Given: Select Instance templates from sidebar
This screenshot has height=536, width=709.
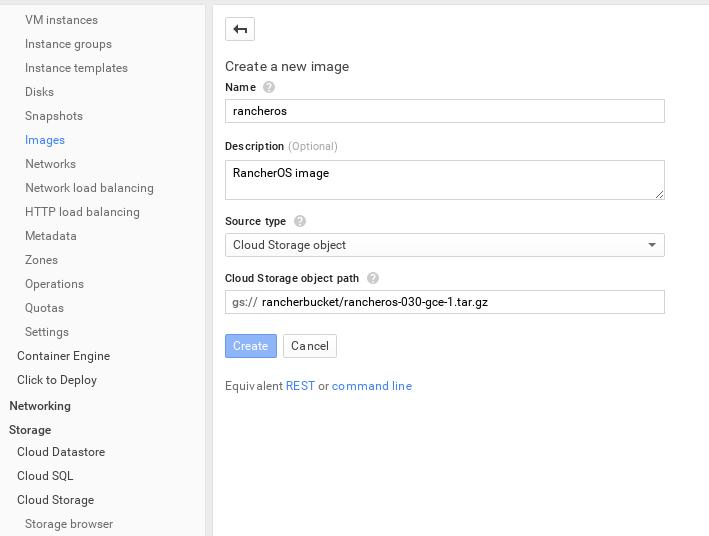Looking at the screenshot, I should (76, 68).
